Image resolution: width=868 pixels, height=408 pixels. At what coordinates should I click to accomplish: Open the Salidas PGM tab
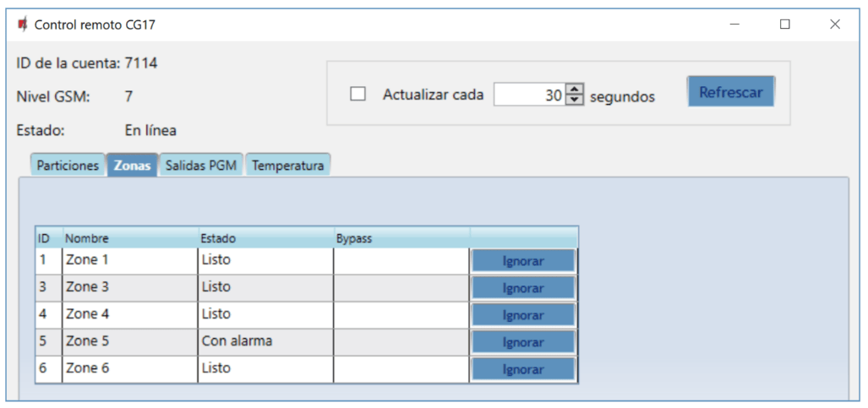tap(202, 166)
